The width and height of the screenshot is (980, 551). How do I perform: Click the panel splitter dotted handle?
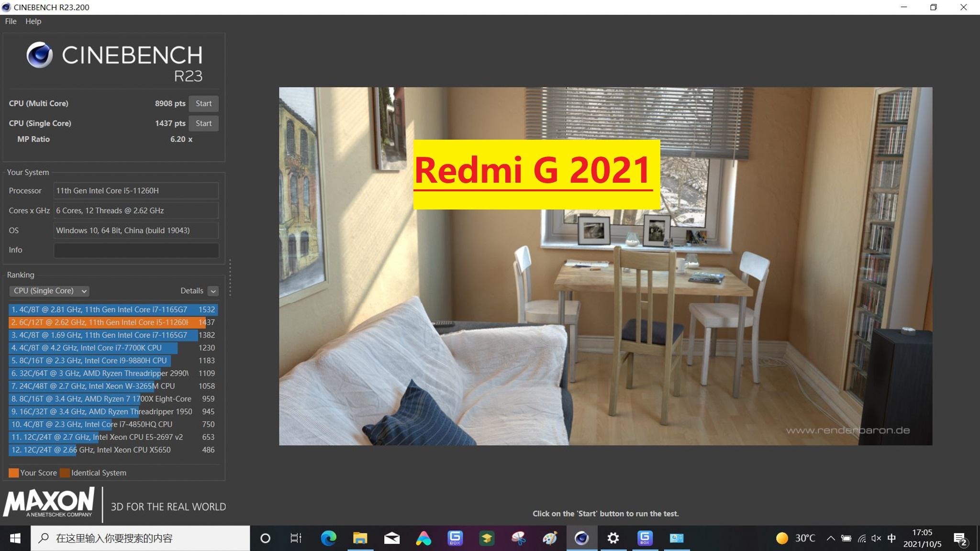[230, 277]
